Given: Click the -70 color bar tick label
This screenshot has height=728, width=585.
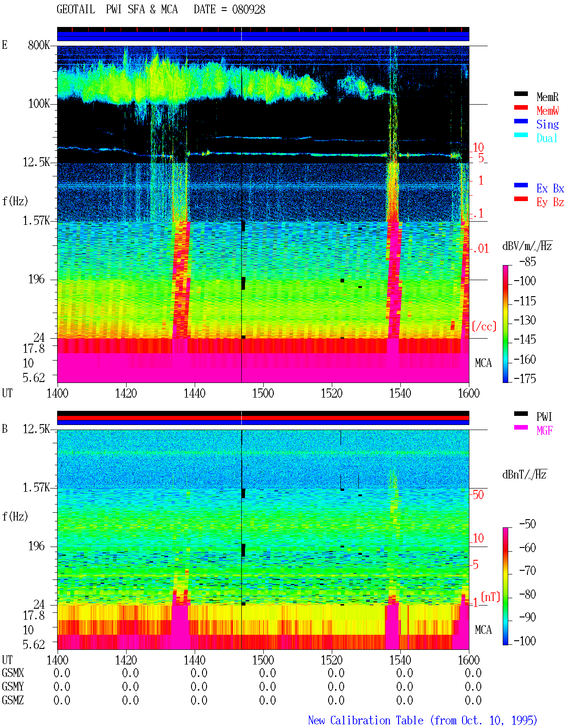Looking at the screenshot, I should pos(528,570).
